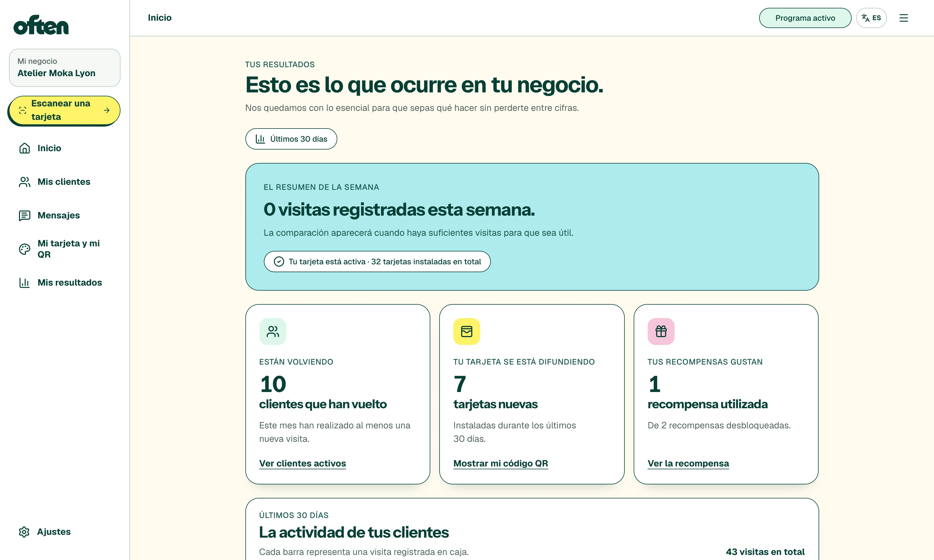Viewport: 934px width, 560px height.
Task: Click the Programa activo status pill
Action: point(805,18)
